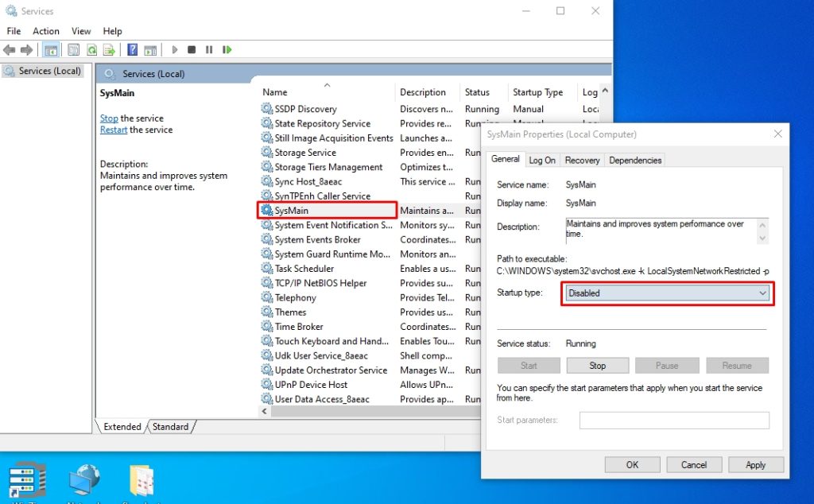Open the View menu
The width and height of the screenshot is (814, 504).
pyautogui.click(x=81, y=31)
